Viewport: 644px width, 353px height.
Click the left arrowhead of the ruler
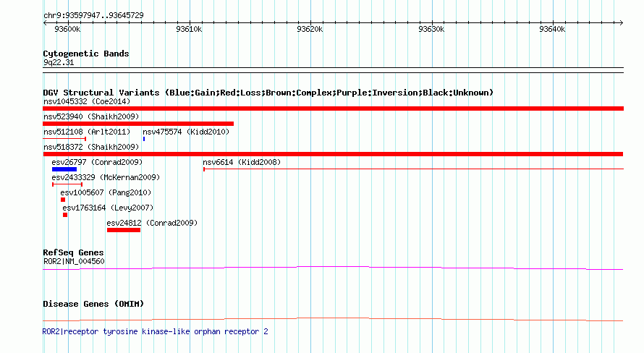(45, 23)
